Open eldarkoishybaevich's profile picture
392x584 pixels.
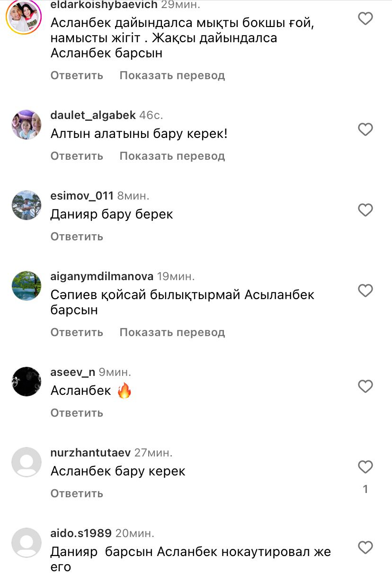pyautogui.click(x=24, y=17)
